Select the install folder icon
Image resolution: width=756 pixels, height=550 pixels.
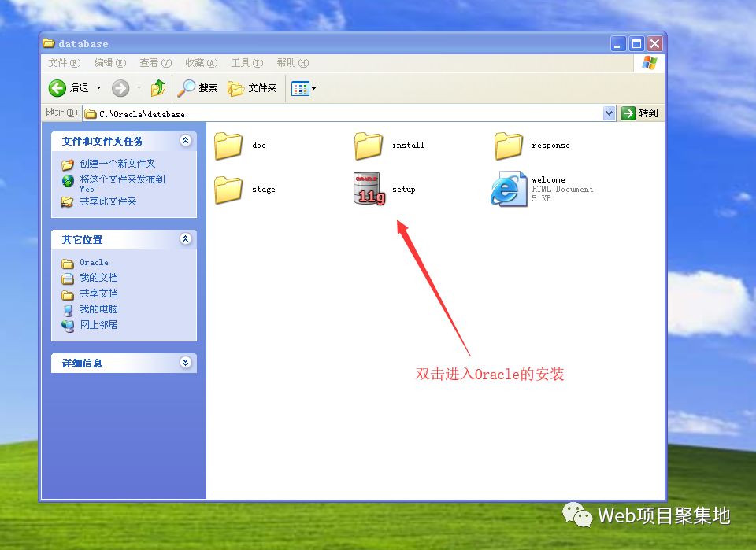(x=369, y=146)
